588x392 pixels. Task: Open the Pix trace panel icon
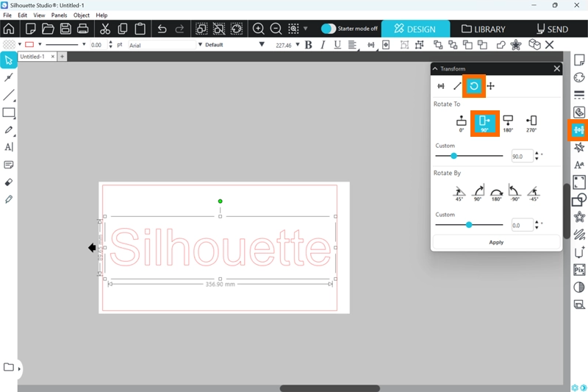pyautogui.click(x=578, y=269)
